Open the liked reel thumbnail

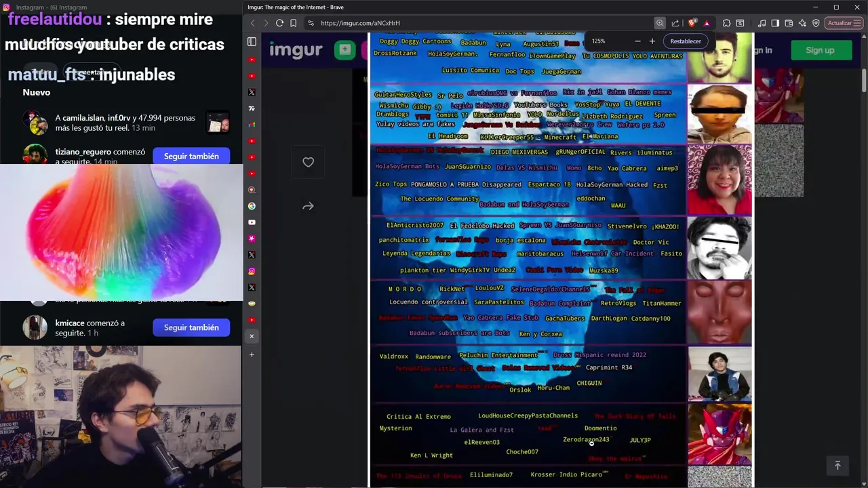(218, 123)
